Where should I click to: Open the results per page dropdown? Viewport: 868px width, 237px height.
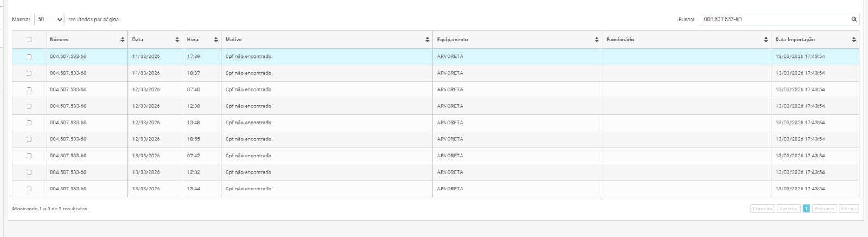click(49, 20)
